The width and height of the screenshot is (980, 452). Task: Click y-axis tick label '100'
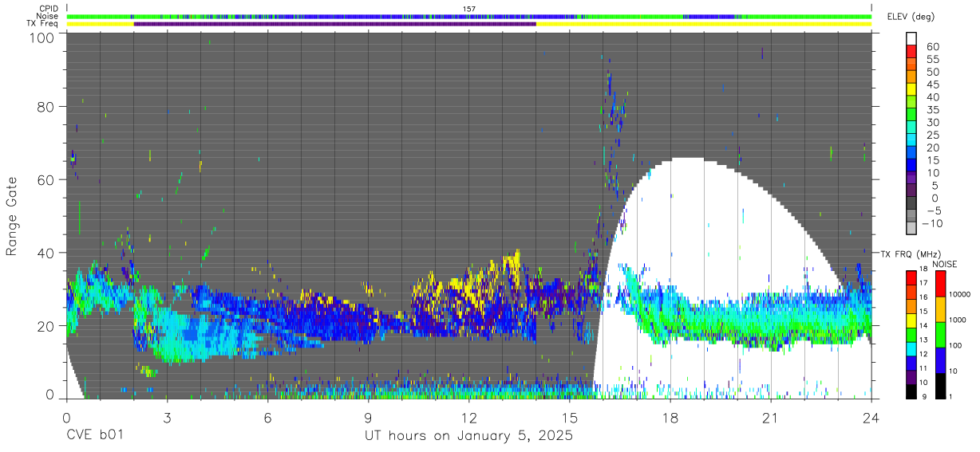pyautogui.click(x=42, y=37)
